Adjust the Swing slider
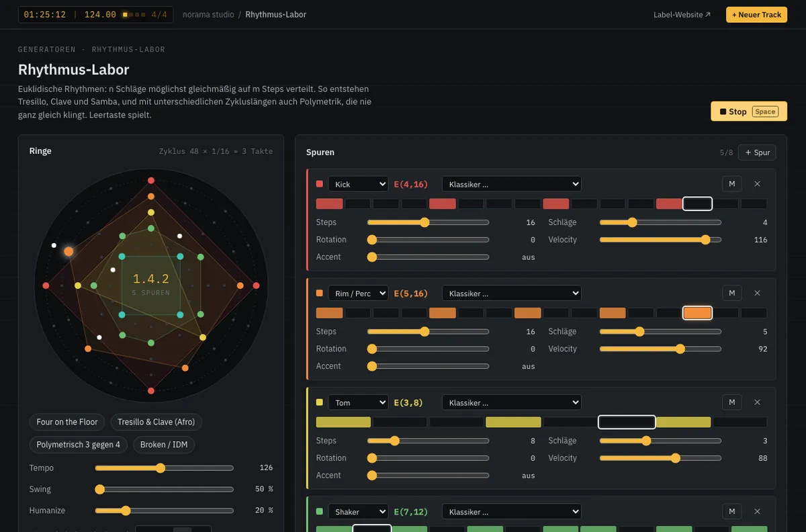Screen dimensions: 806x532 click(165, 490)
